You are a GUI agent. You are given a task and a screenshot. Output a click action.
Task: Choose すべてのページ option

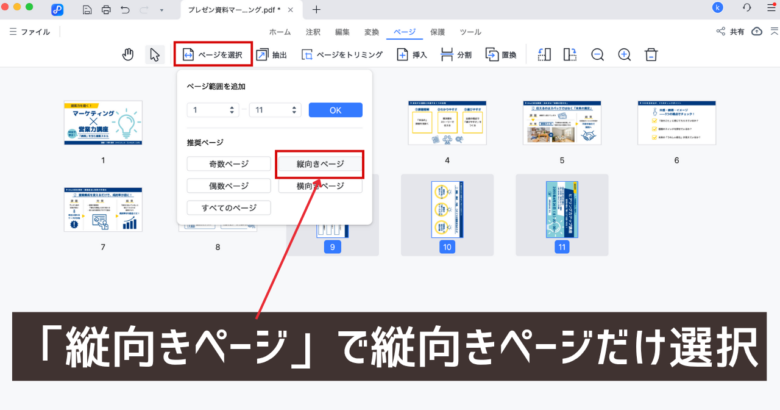pyautogui.click(x=228, y=208)
